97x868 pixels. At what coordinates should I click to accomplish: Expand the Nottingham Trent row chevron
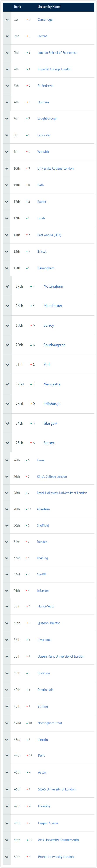[7, 723]
